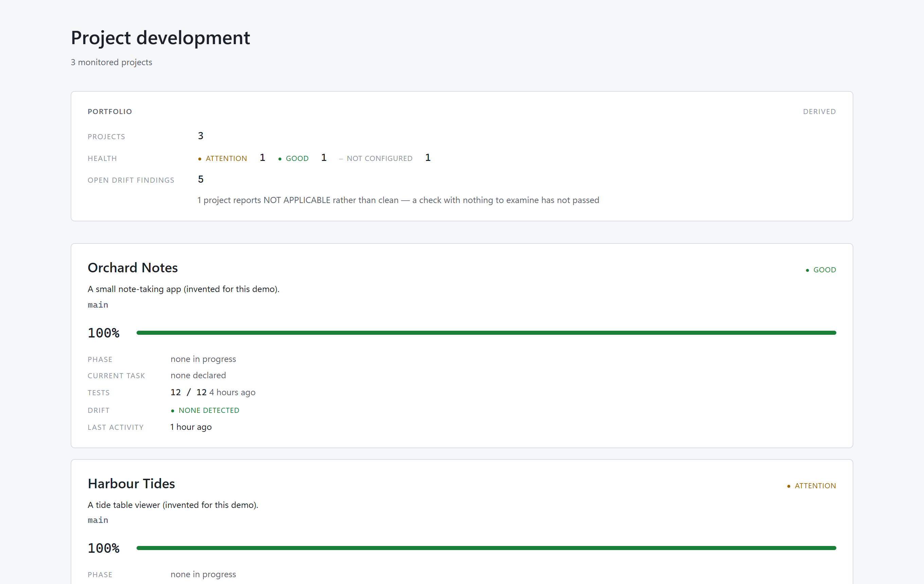Click the ATTENTION badge on Harbour Tides
Image resolution: width=924 pixels, height=584 pixels.
[811, 486]
